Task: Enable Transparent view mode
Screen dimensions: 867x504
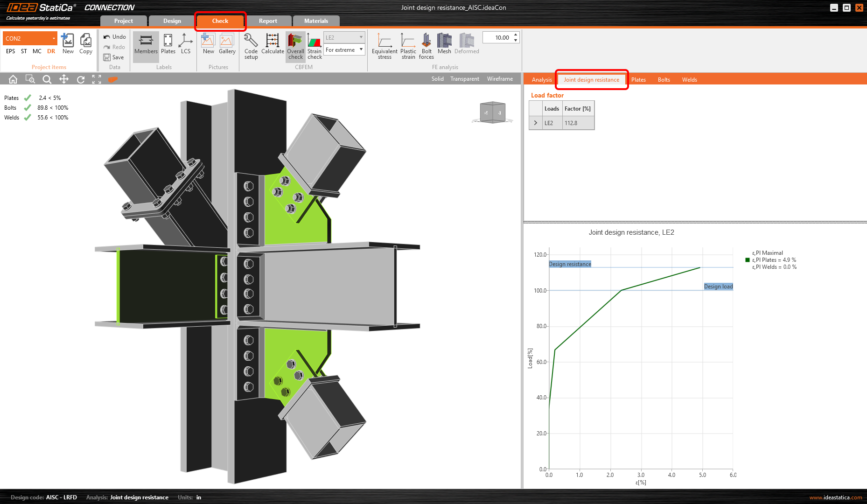Action: (464, 79)
